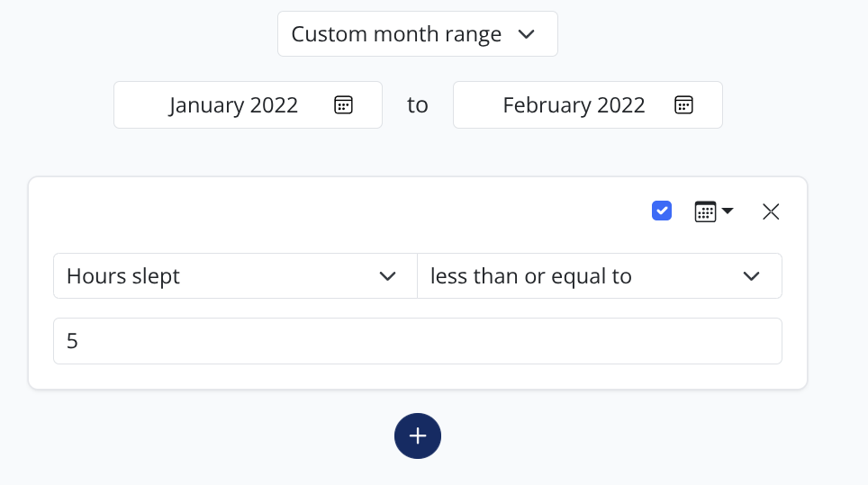Image resolution: width=868 pixels, height=485 pixels.
Task: Open the 'less than or equal to' dropdown
Action: [x=599, y=275]
